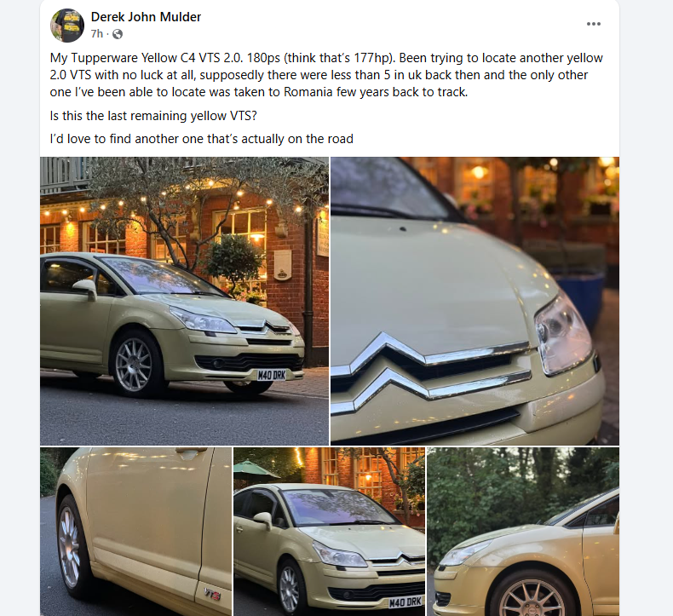Image resolution: width=673 pixels, height=616 pixels.
Task: Open the bottom middle front view car photo
Action: coord(329,532)
